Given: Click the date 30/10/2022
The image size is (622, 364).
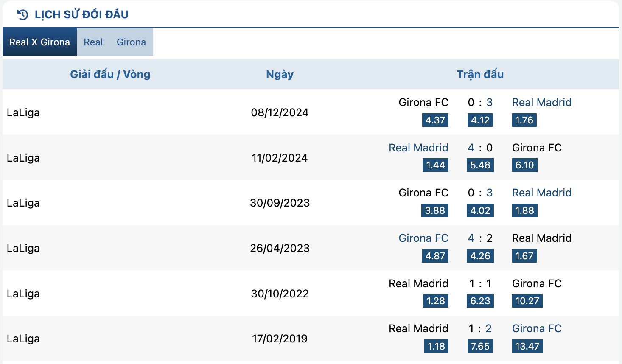Looking at the screenshot, I should point(280,294).
